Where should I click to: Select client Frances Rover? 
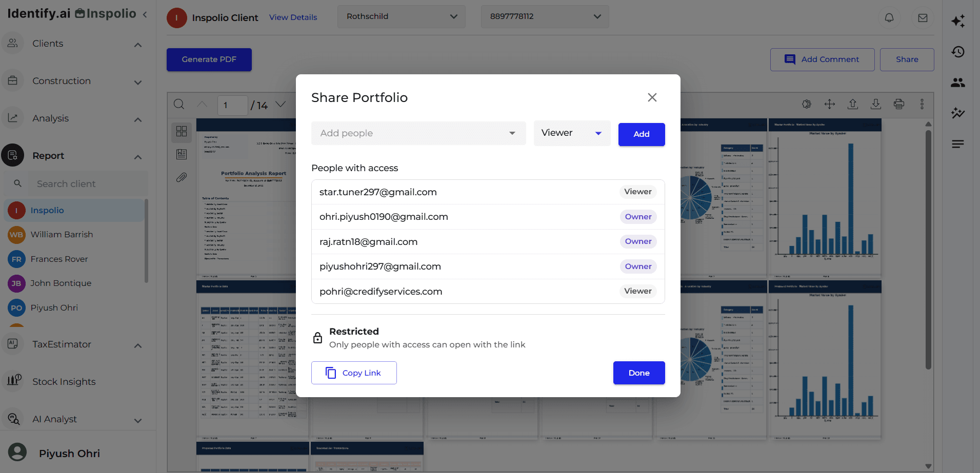click(59, 259)
